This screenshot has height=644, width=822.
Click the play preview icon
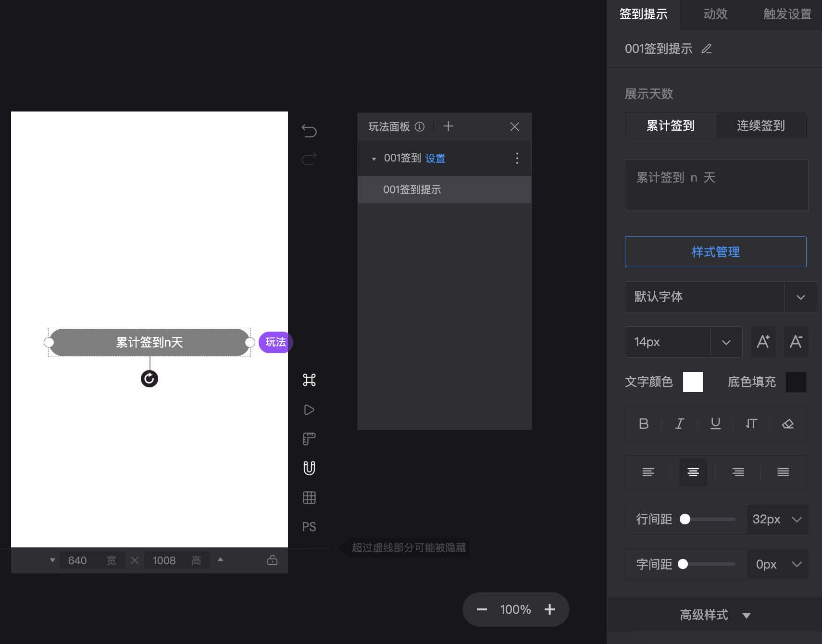tap(309, 410)
